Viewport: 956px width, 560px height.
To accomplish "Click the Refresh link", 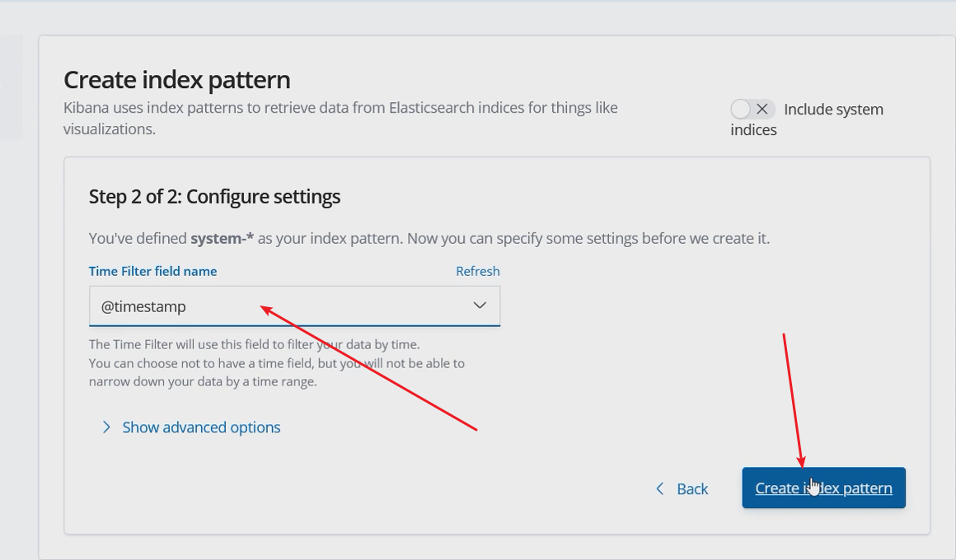I will click(477, 271).
